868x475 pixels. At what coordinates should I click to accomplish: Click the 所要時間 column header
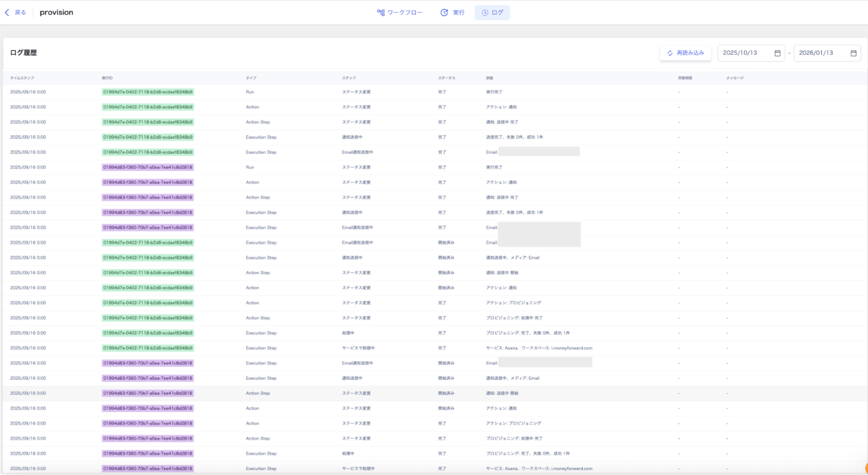[685, 78]
